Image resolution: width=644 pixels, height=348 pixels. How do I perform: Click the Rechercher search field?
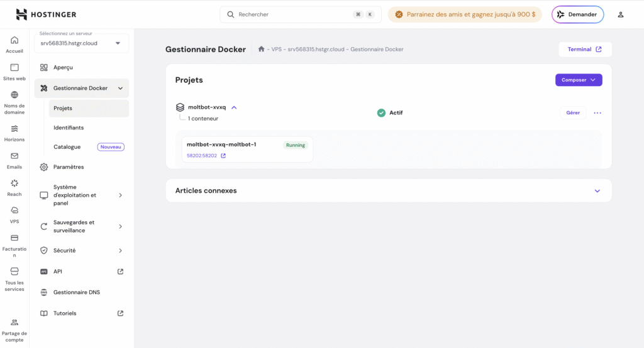pyautogui.click(x=300, y=14)
